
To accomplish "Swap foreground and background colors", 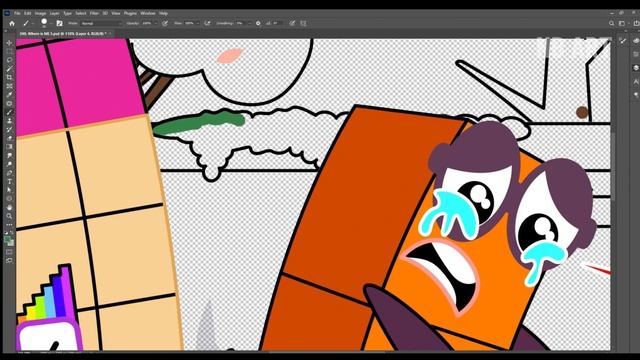I will (12, 233).
